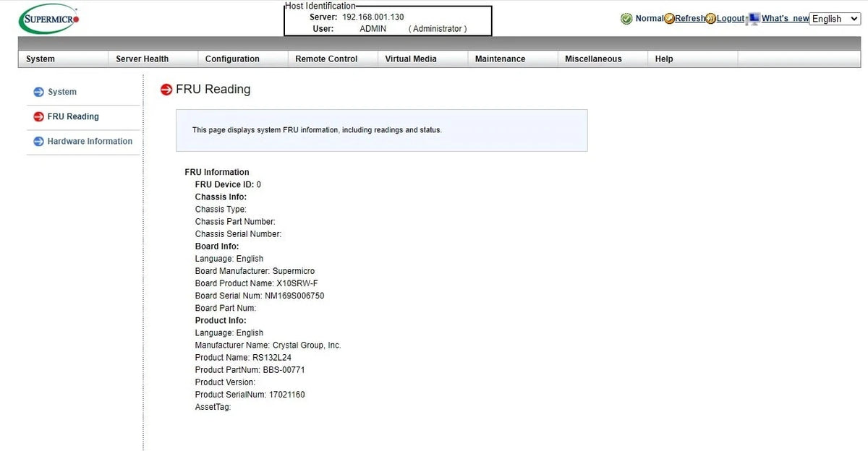The height and width of the screenshot is (451, 868).
Task: Click the Refresh link
Action: (690, 19)
